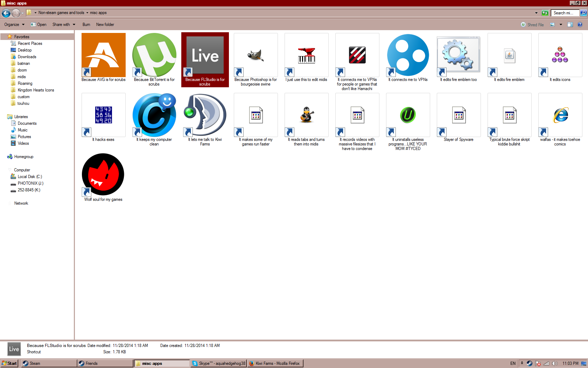588x368 pixels.
Task: Select 'It records videos with massive filesizes' icon
Action: 357,115
